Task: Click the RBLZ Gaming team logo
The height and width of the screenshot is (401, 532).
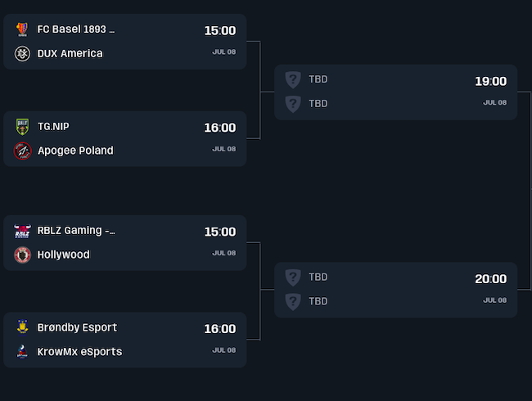Action: [x=22, y=231]
